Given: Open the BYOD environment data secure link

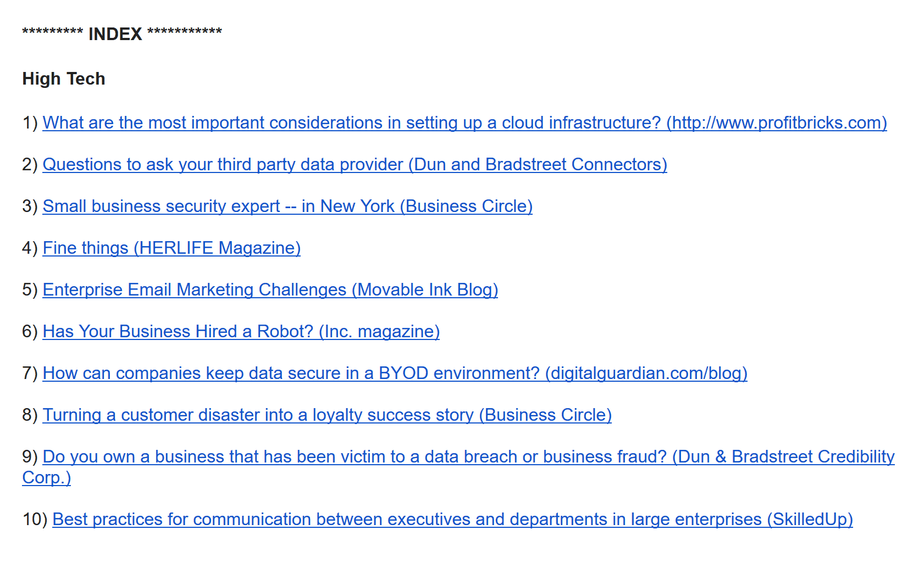Looking at the screenshot, I should point(395,373).
